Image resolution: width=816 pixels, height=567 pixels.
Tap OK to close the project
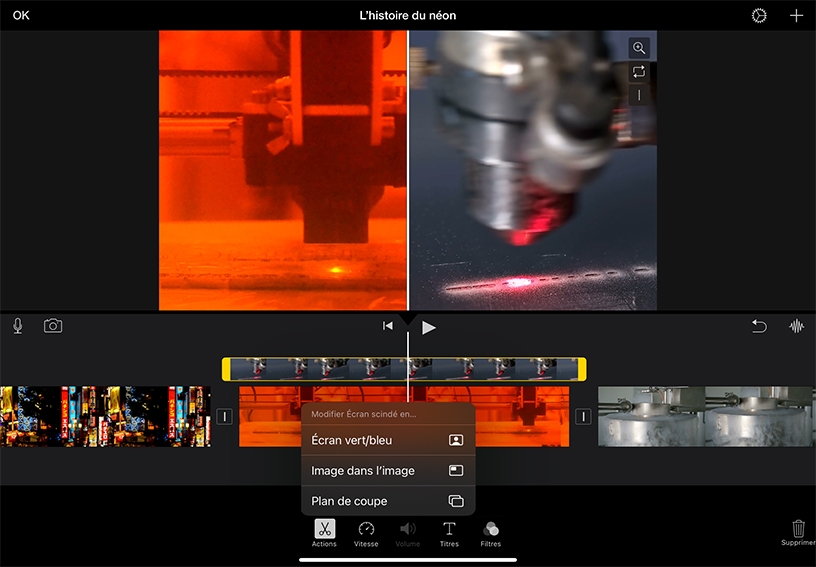(21, 15)
